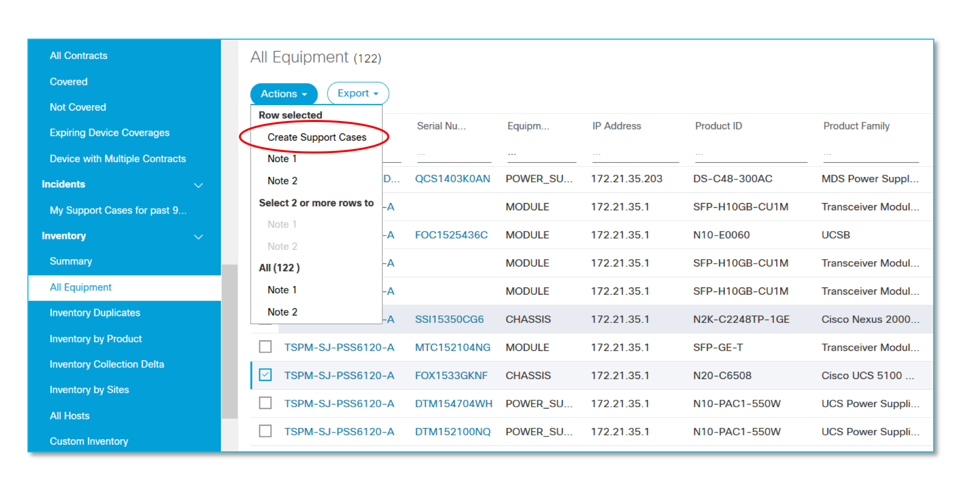Select the checkbox for serial DTM152100NQ row
The image size is (980, 489).
click(x=265, y=432)
